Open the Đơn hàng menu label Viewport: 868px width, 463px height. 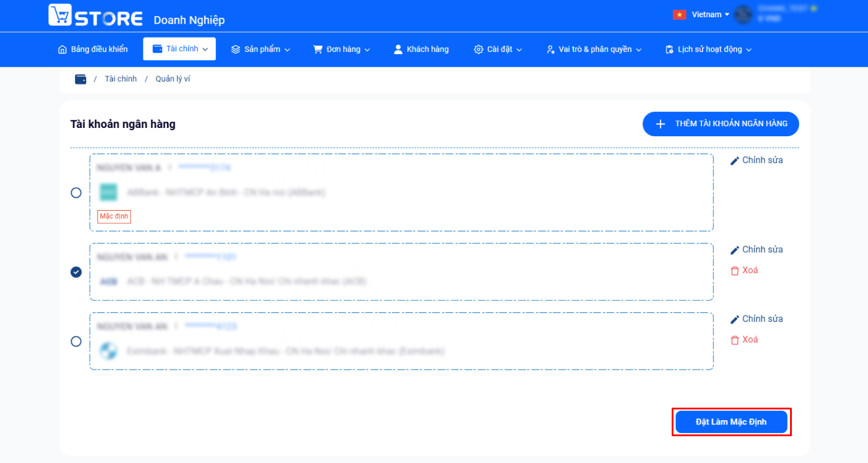click(x=343, y=49)
